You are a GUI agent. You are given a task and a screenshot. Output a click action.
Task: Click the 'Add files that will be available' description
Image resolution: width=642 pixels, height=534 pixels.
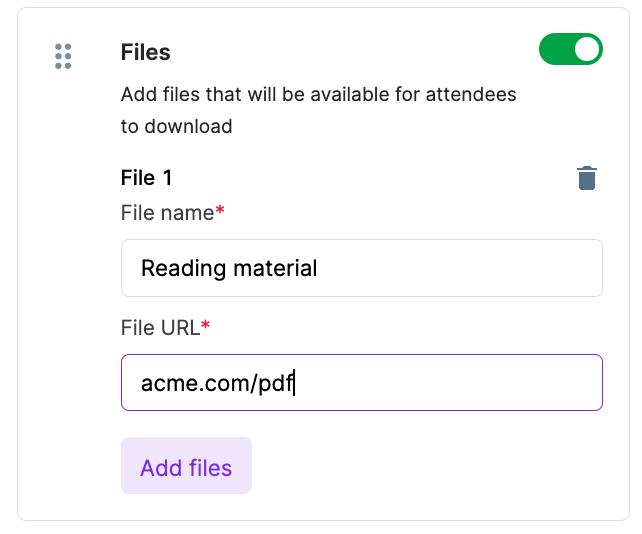[x=318, y=96]
